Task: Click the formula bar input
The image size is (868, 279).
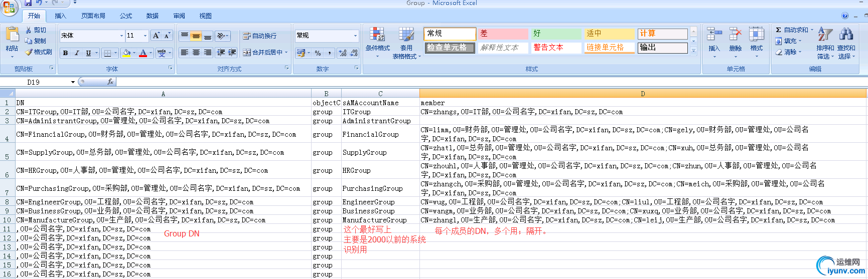Action: (491, 82)
